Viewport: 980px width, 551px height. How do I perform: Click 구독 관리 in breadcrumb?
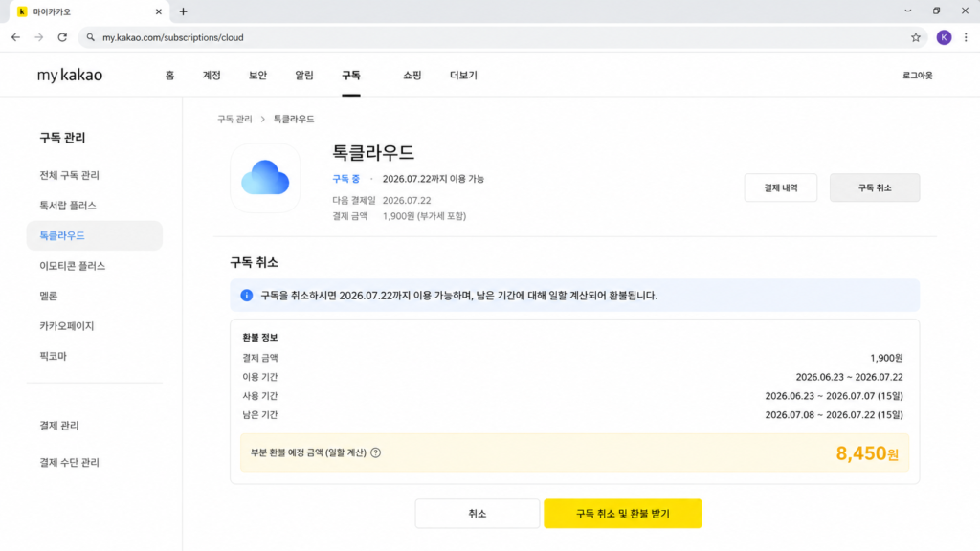tap(234, 119)
